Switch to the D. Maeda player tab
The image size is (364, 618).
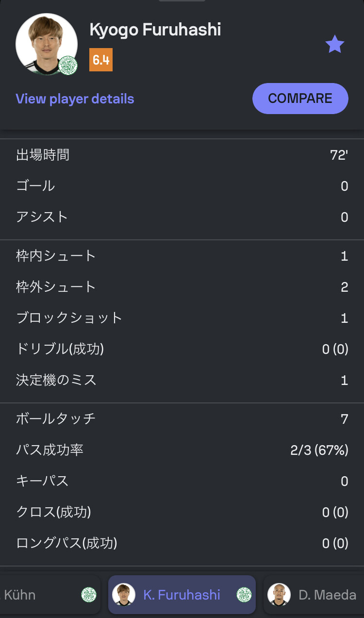coord(314,595)
